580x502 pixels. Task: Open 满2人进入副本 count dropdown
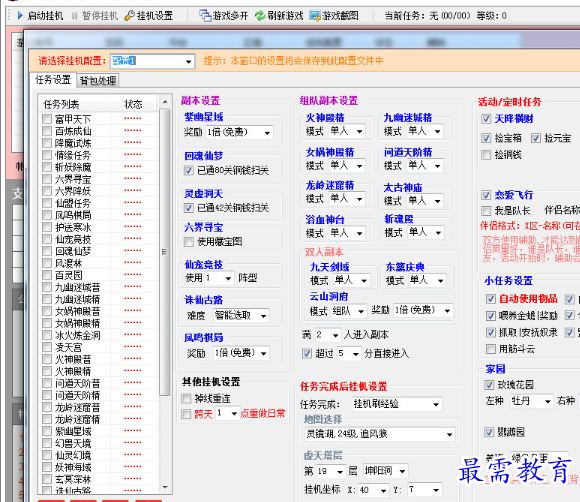[x=328, y=336]
